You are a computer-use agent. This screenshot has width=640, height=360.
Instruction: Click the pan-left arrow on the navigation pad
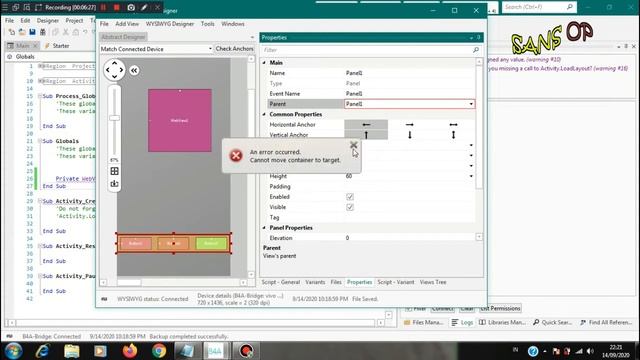[107, 70]
